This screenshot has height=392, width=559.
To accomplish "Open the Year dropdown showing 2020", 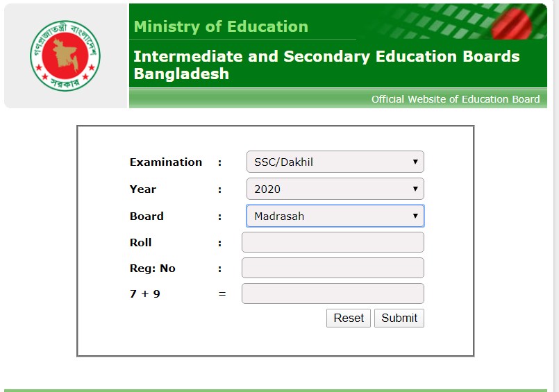I will [335, 189].
